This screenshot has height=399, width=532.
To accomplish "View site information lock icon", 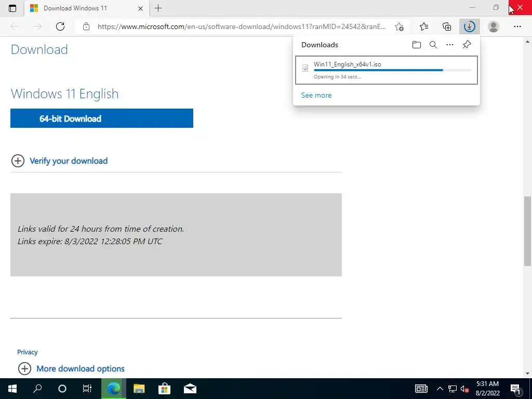I will 86,26.
